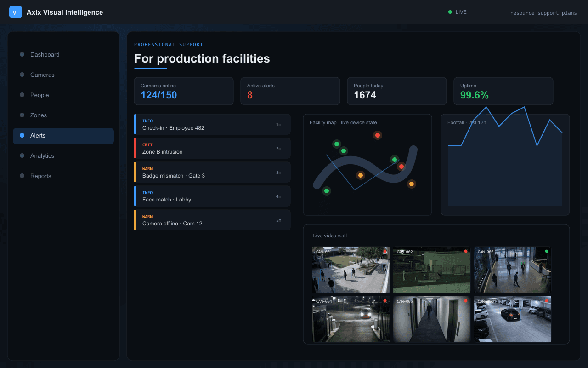Click the red status dot on CAM-004
Viewport: 588px width, 368px height.
coord(385,301)
